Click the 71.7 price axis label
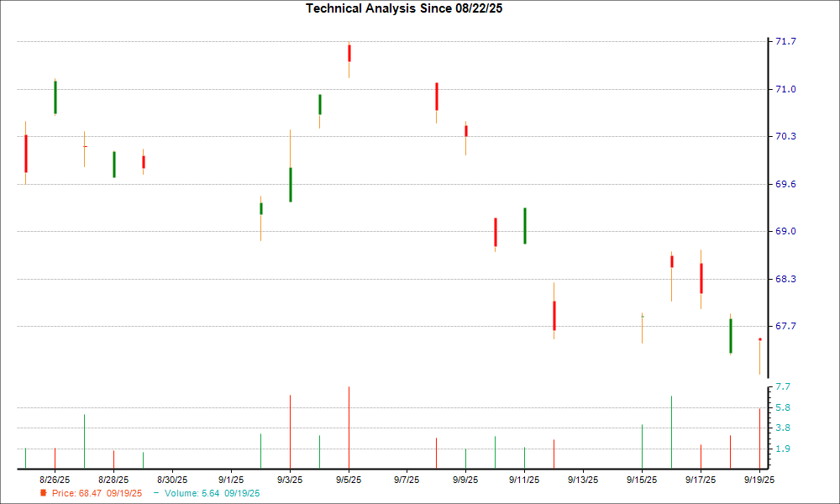This screenshot has height=504, width=840. [x=785, y=41]
